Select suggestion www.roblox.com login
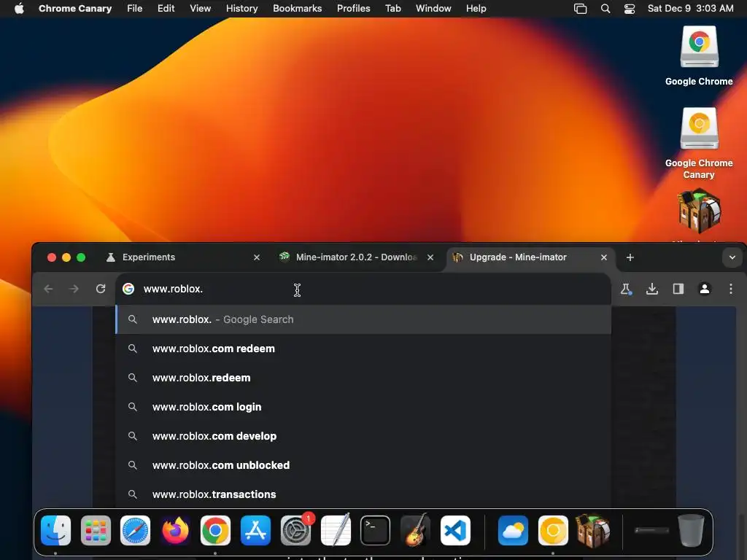The height and width of the screenshot is (560, 747). point(363,407)
